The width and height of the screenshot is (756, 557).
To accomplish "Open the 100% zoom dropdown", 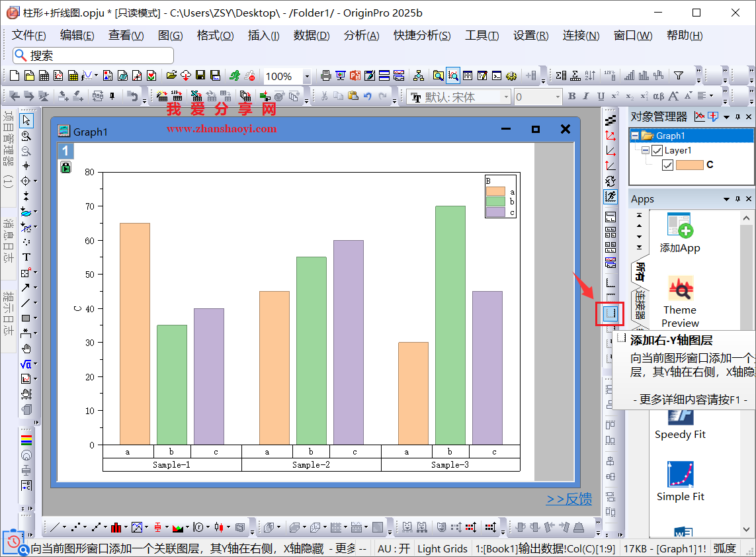I will pos(307,77).
